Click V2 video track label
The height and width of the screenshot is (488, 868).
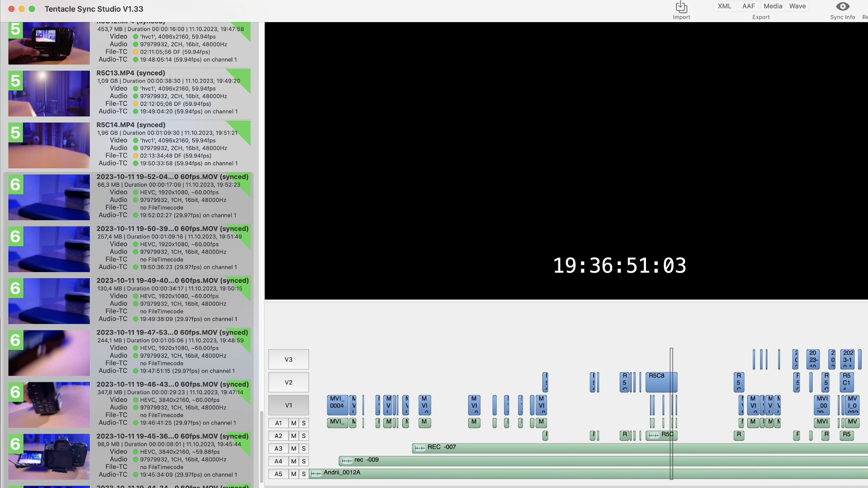click(x=288, y=382)
